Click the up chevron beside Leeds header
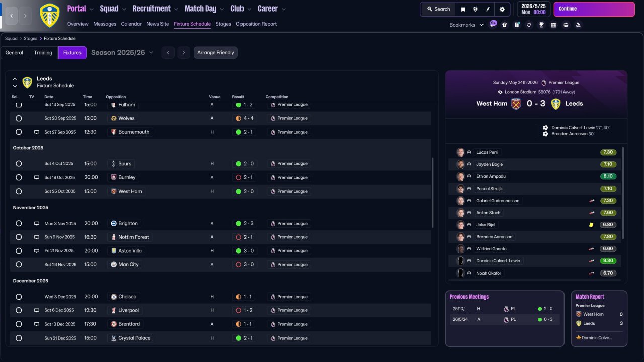The width and height of the screenshot is (644, 362). [x=15, y=79]
